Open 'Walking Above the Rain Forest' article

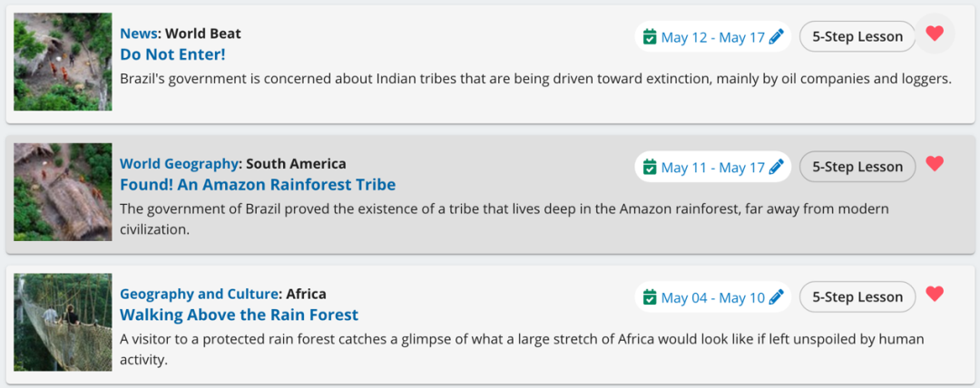[240, 315]
